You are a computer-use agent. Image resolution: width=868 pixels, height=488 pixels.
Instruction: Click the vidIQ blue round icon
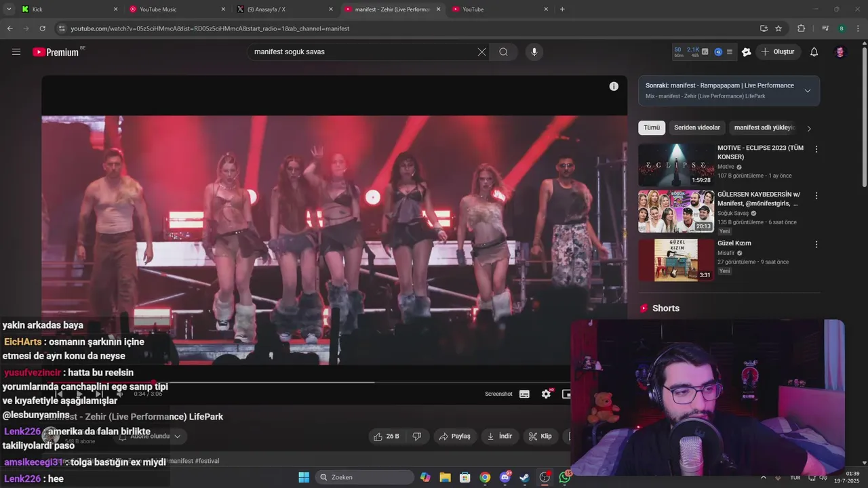[x=718, y=52]
